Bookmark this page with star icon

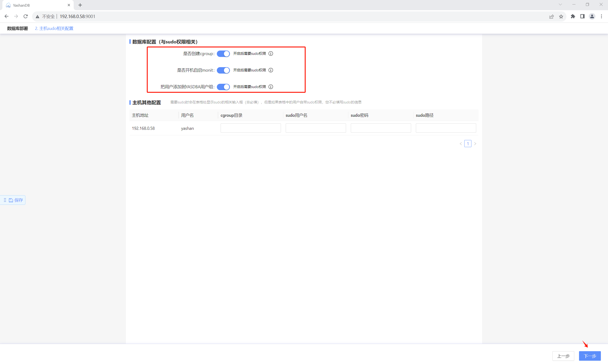click(561, 16)
